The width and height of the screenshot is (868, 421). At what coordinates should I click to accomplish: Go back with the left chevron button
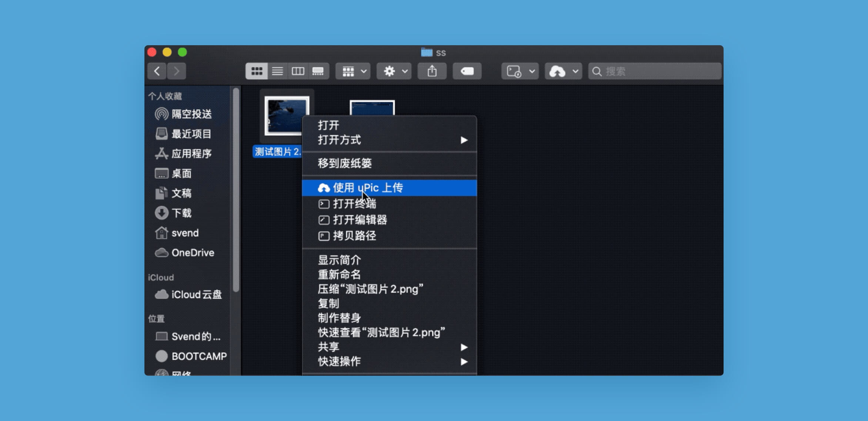pyautogui.click(x=157, y=71)
